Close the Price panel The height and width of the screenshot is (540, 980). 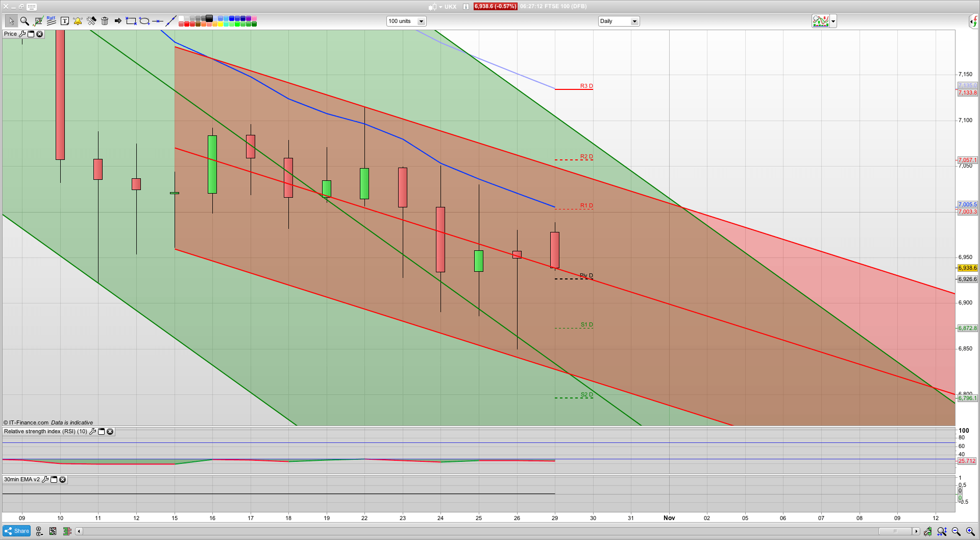(40, 34)
